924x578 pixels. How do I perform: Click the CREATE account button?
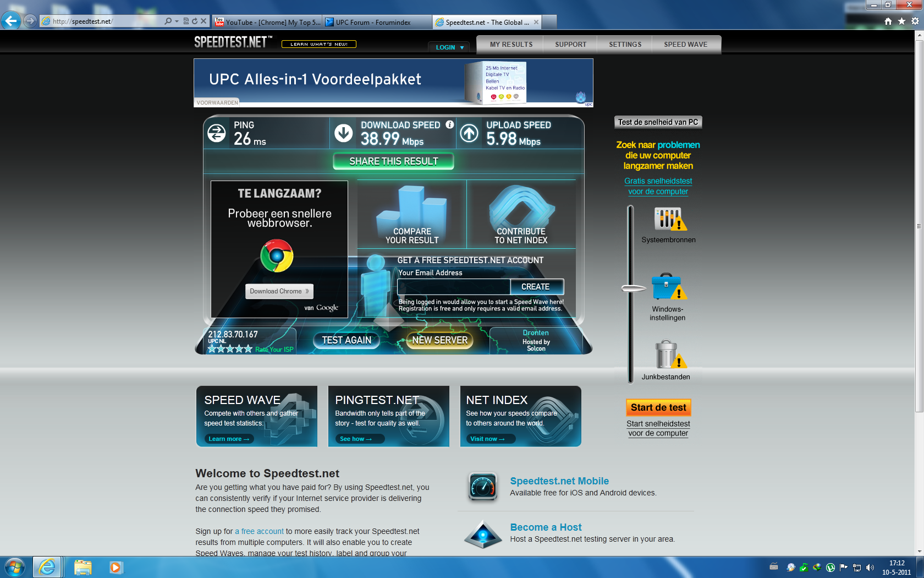tap(536, 287)
